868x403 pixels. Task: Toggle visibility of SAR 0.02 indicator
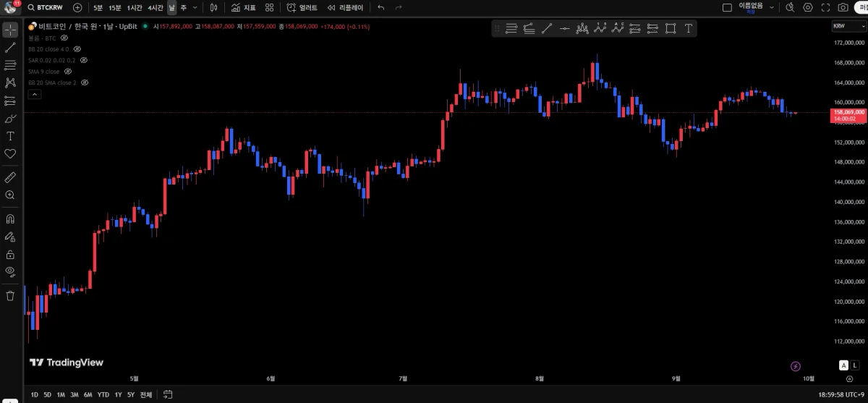[x=82, y=60]
